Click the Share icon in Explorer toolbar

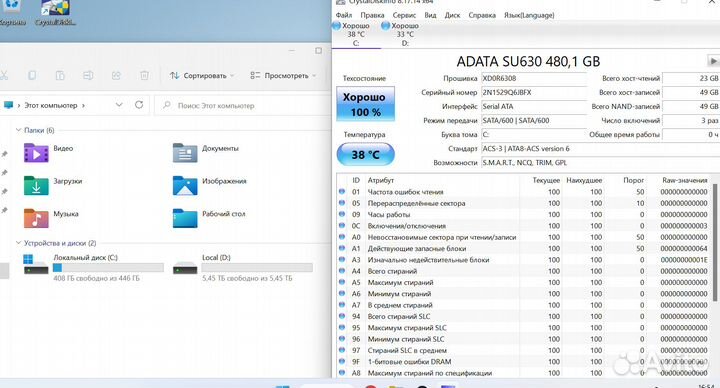click(x=116, y=75)
